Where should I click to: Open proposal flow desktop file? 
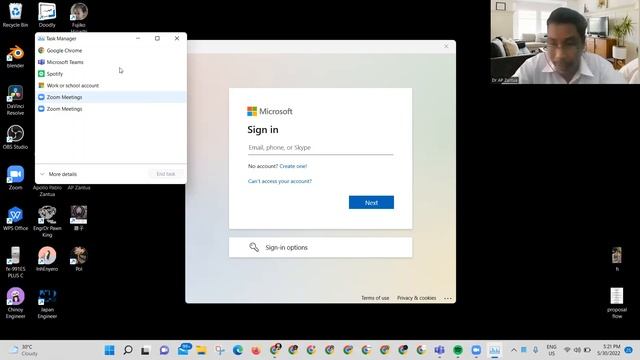[x=617, y=303]
